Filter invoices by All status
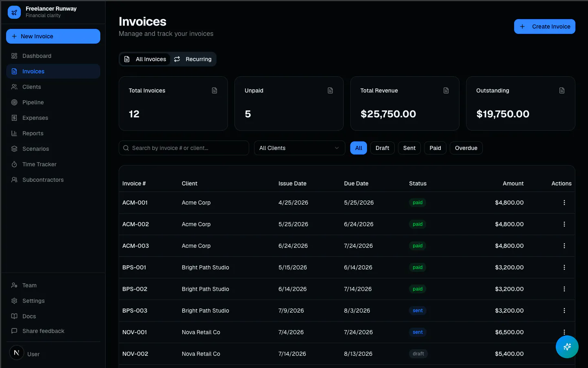The height and width of the screenshot is (368, 588). [x=359, y=148]
